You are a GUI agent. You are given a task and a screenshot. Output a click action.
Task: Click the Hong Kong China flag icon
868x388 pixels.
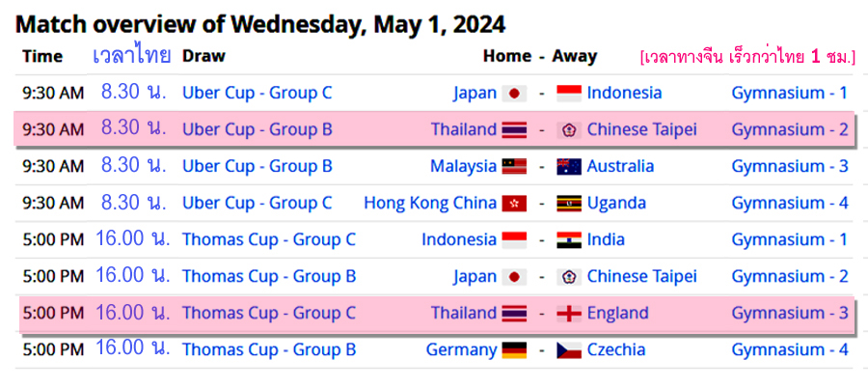[514, 203]
